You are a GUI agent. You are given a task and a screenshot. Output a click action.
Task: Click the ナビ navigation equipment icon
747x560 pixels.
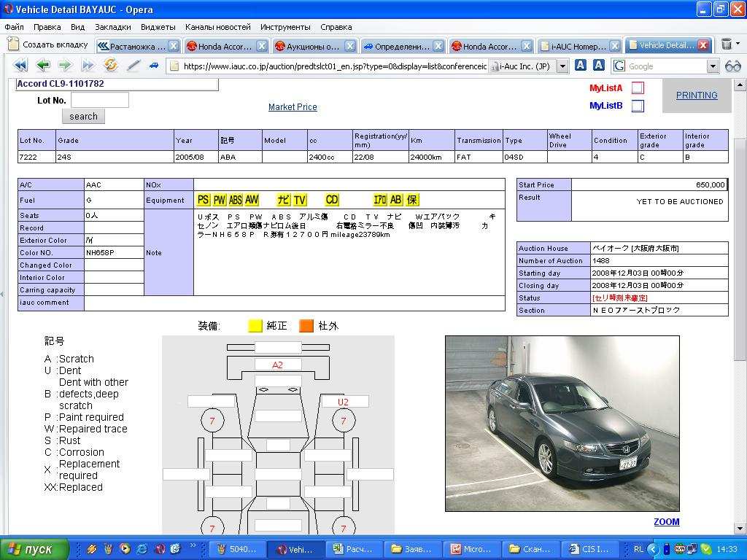(x=284, y=200)
